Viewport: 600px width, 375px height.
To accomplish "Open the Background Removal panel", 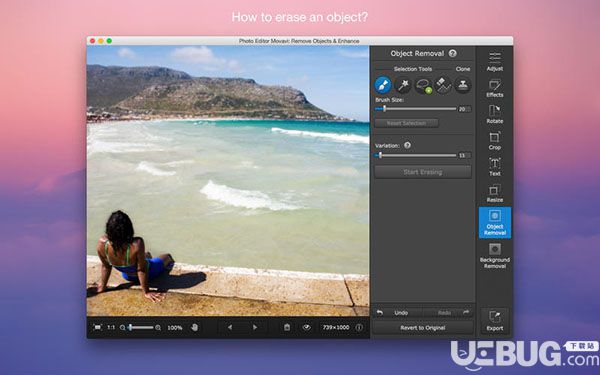I will click(x=495, y=256).
